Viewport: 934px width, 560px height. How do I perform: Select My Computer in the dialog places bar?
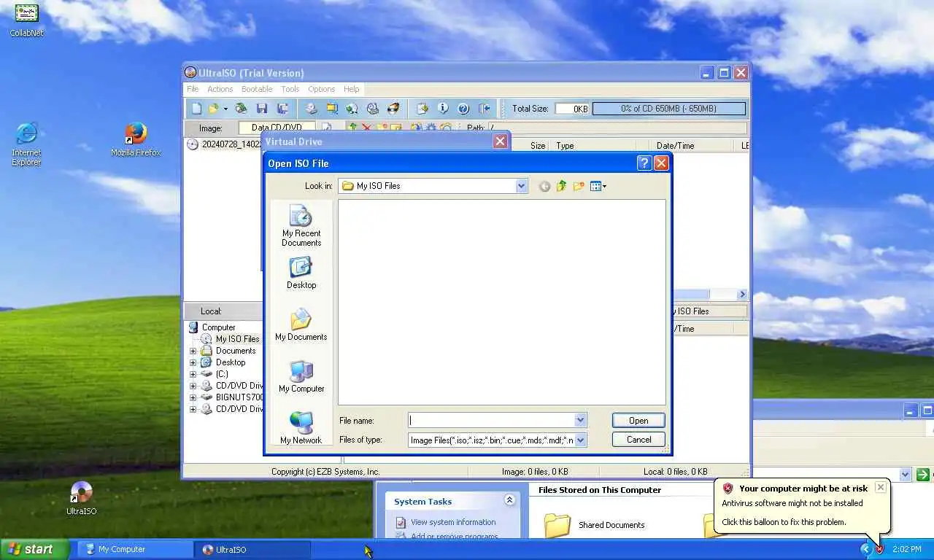coord(301,376)
